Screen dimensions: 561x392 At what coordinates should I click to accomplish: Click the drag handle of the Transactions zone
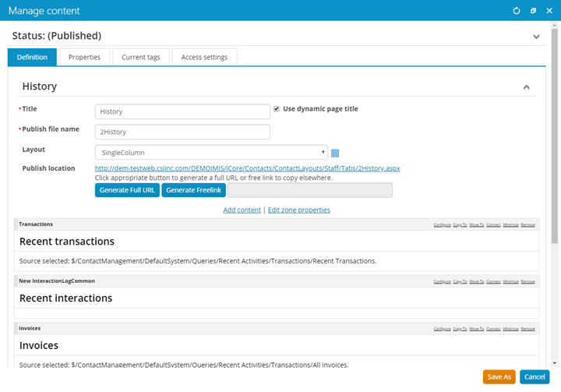(16, 224)
